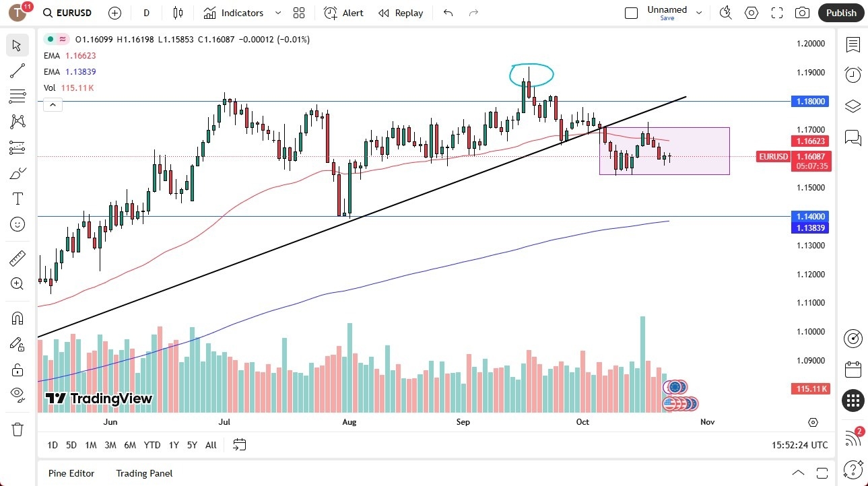Remove drawings using the trash icon

[18, 428]
